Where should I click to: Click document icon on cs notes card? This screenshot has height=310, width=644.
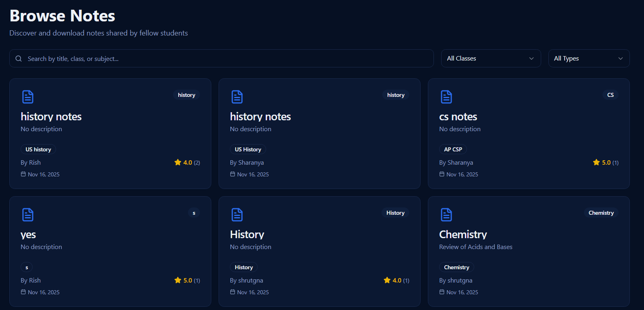tap(446, 97)
